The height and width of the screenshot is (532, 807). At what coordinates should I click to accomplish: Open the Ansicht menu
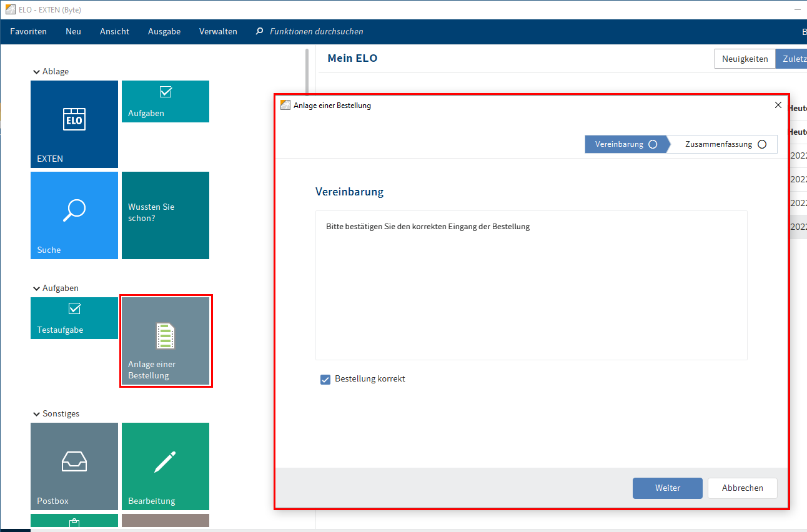pos(115,31)
